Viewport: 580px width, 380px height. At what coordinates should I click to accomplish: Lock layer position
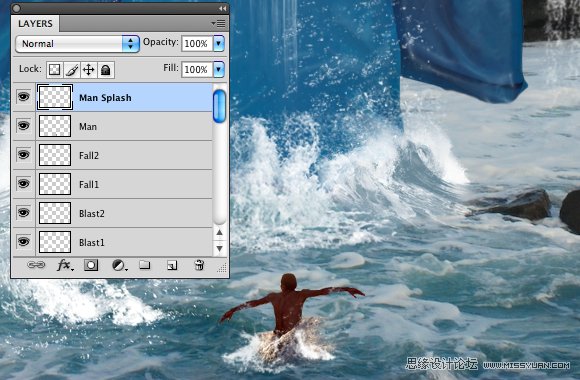88,70
